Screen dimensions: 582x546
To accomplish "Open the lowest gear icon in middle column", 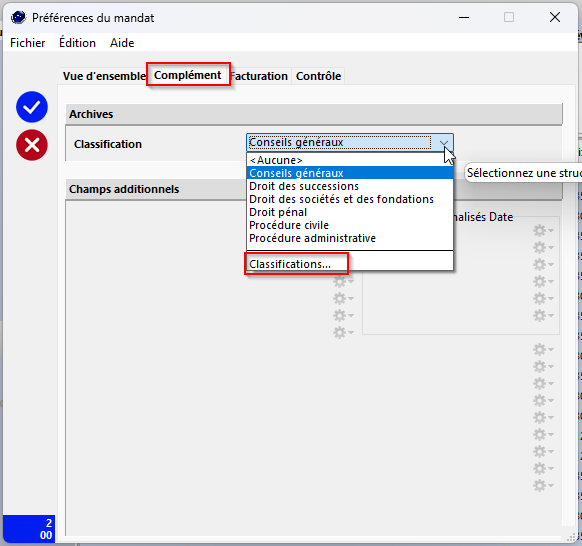I will pos(343,332).
